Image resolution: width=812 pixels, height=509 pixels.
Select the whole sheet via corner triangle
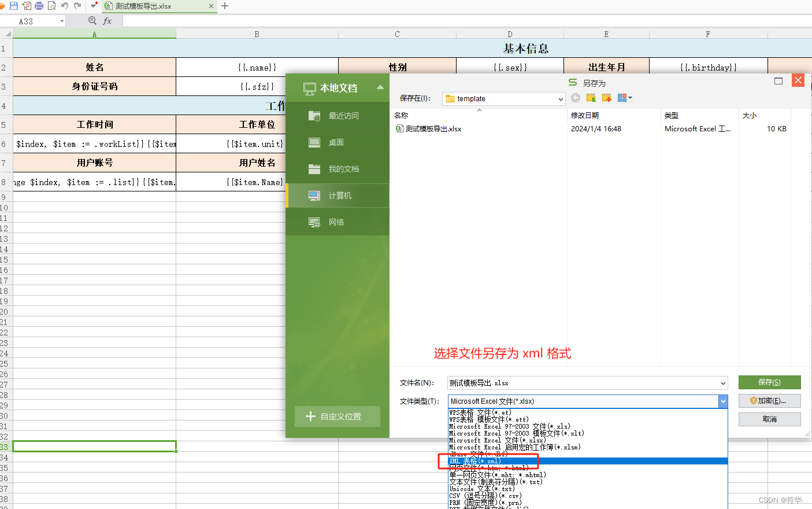[x=7, y=34]
